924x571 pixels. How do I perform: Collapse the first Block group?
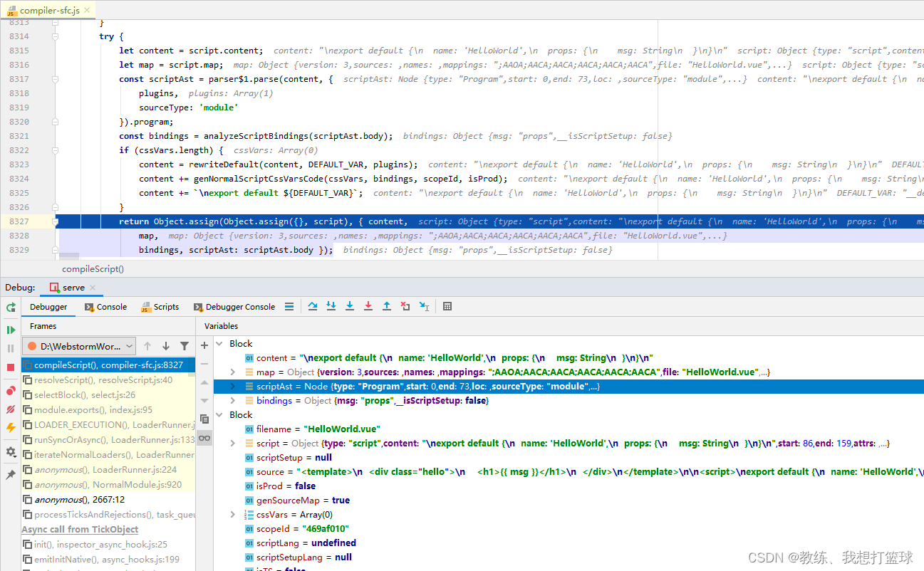click(220, 343)
